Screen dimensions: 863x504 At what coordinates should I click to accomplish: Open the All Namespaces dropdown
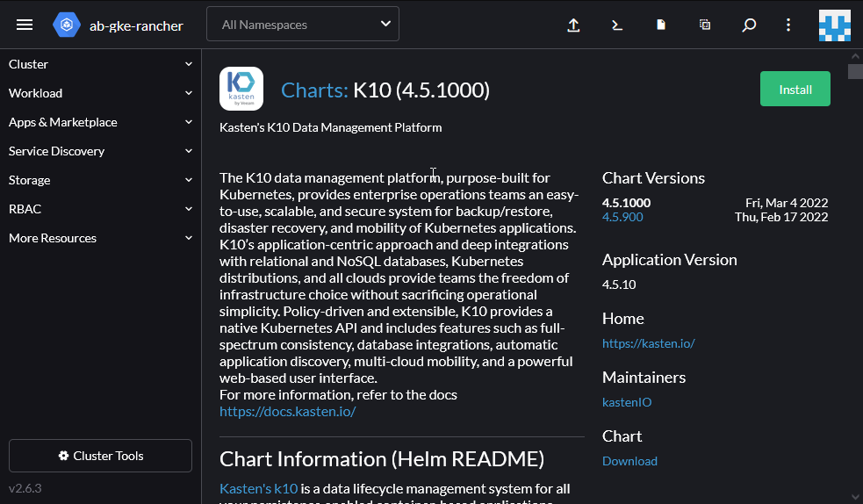click(303, 25)
